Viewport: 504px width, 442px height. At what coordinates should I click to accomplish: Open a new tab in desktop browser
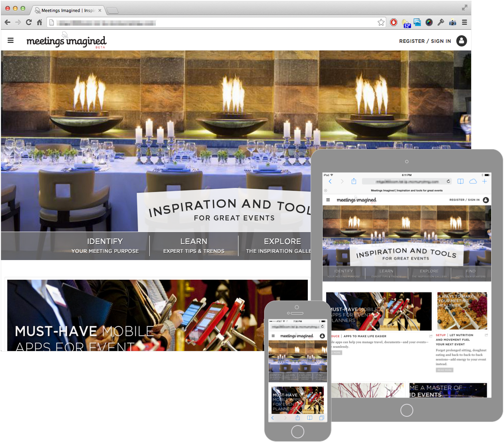[x=112, y=10]
